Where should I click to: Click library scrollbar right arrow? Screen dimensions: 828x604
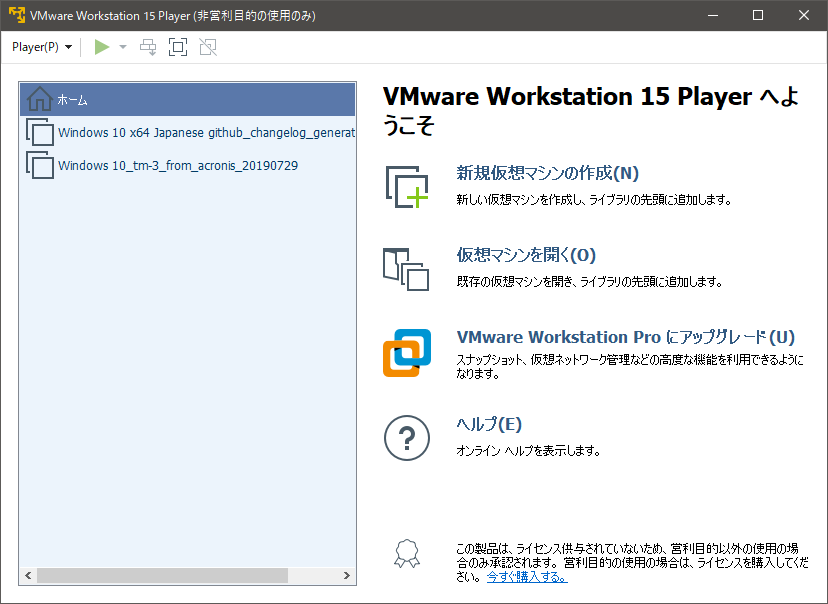[347, 575]
